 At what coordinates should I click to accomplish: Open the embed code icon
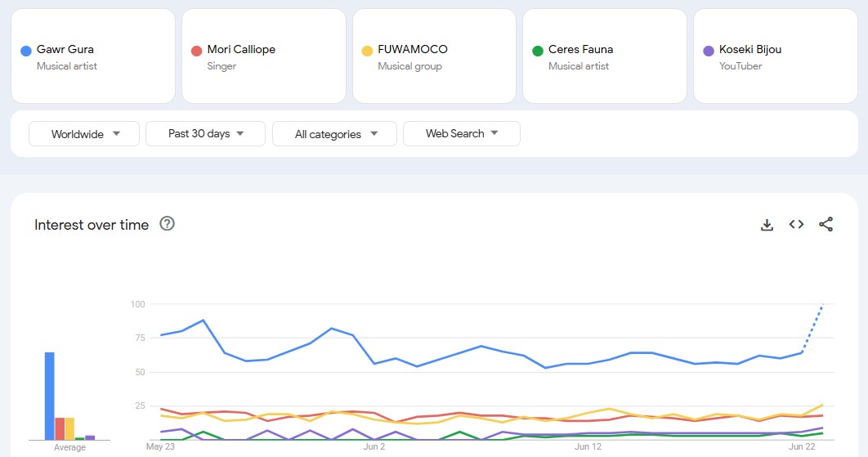pyautogui.click(x=796, y=225)
